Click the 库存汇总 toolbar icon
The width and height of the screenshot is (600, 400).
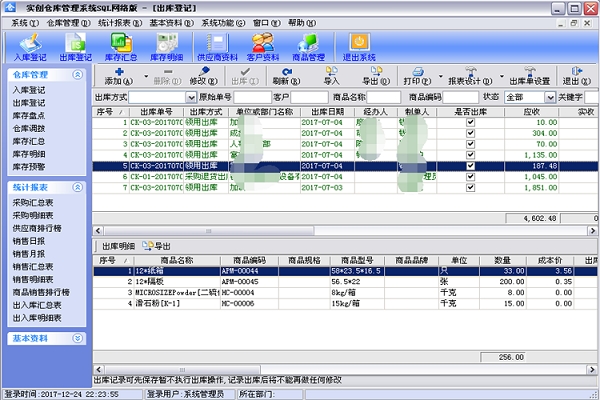(120, 45)
